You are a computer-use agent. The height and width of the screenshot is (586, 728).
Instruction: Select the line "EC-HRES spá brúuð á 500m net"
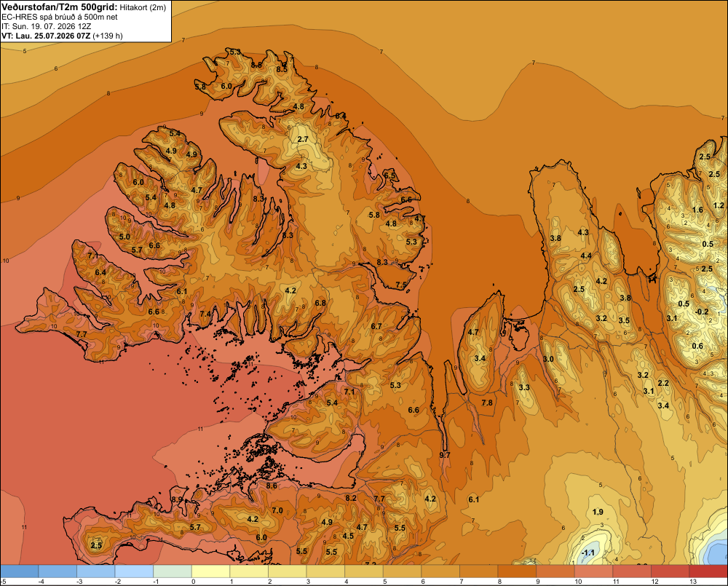pos(59,17)
